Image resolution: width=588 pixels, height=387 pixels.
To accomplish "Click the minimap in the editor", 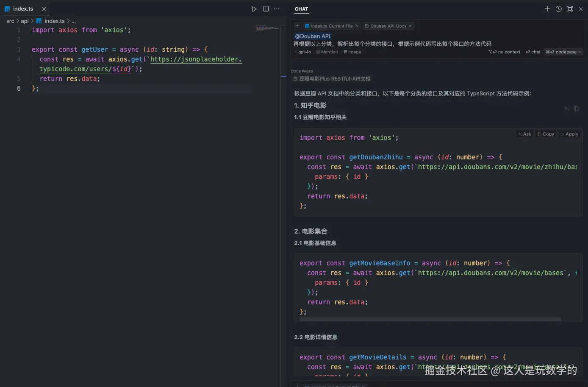I will pos(267,28).
